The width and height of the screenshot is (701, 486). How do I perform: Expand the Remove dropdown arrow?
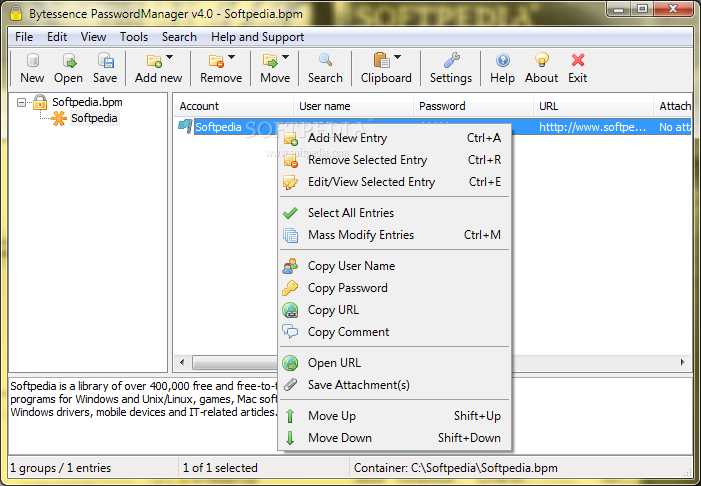232,57
